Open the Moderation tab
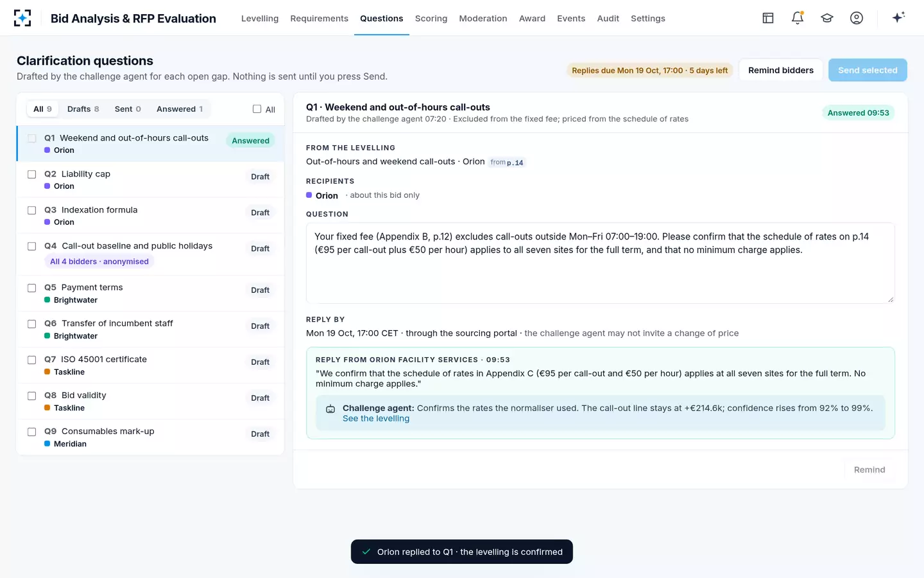924x578 pixels. 483,19
